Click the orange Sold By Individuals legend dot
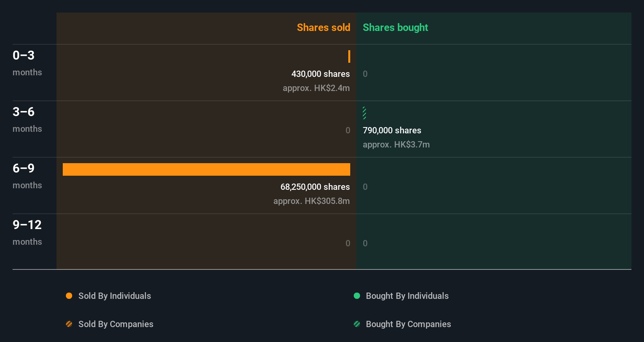Screen dimensions: 644x342 [x=69, y=296]
